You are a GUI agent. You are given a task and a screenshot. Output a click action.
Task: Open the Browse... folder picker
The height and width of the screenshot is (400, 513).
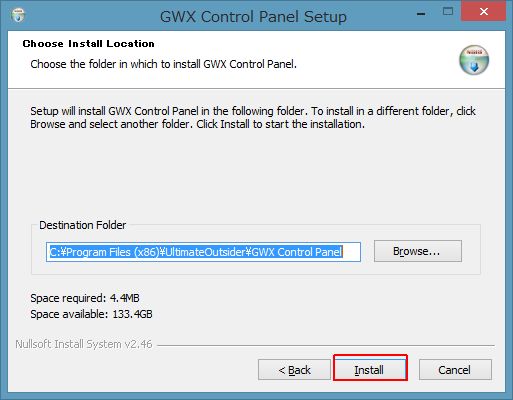click(x=418, y=251)
